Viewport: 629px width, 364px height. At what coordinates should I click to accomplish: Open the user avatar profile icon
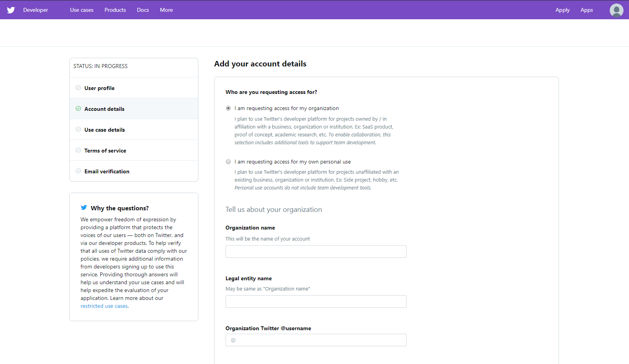click(616, 10)
